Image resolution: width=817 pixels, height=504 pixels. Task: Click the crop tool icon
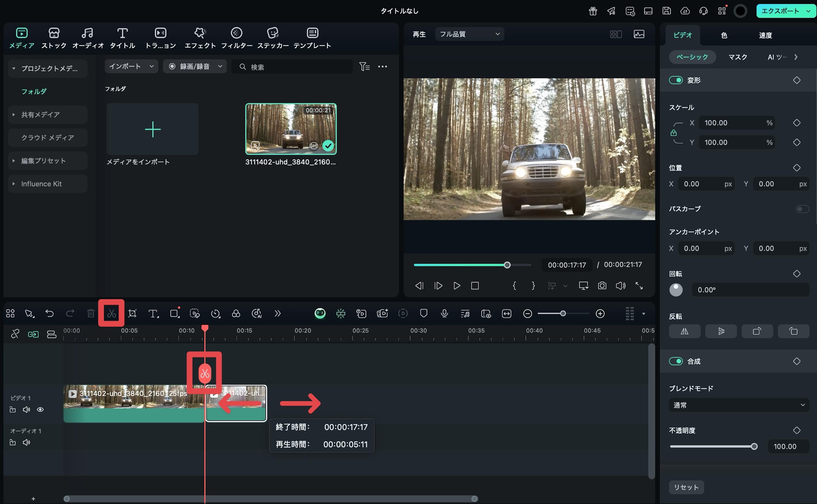click(133, 313)
